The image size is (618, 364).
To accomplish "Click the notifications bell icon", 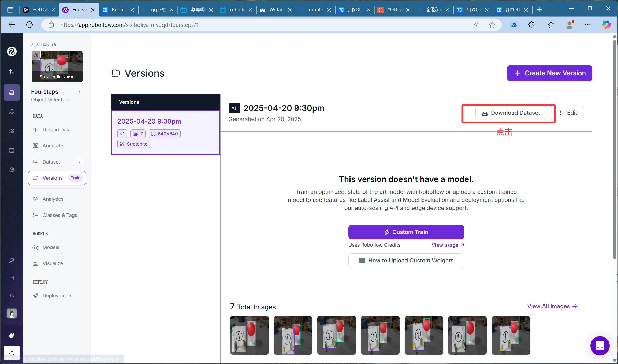I will 12,296.
